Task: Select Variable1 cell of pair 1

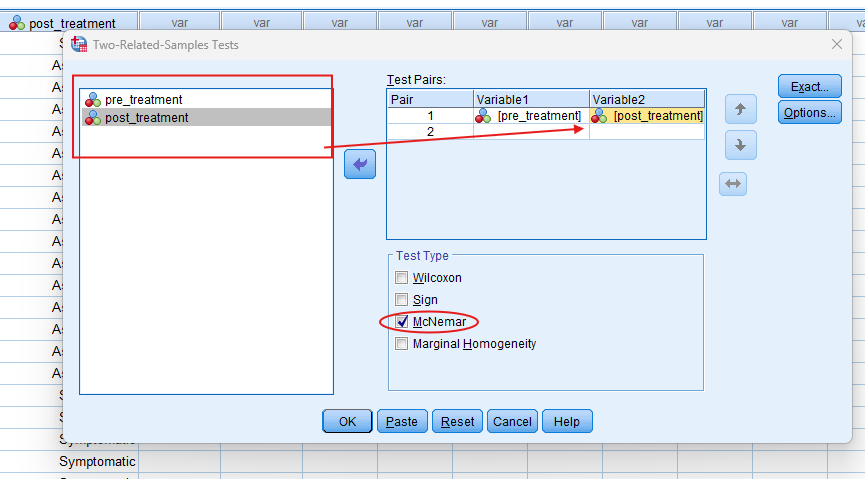Action: click(x=530, y=116)
